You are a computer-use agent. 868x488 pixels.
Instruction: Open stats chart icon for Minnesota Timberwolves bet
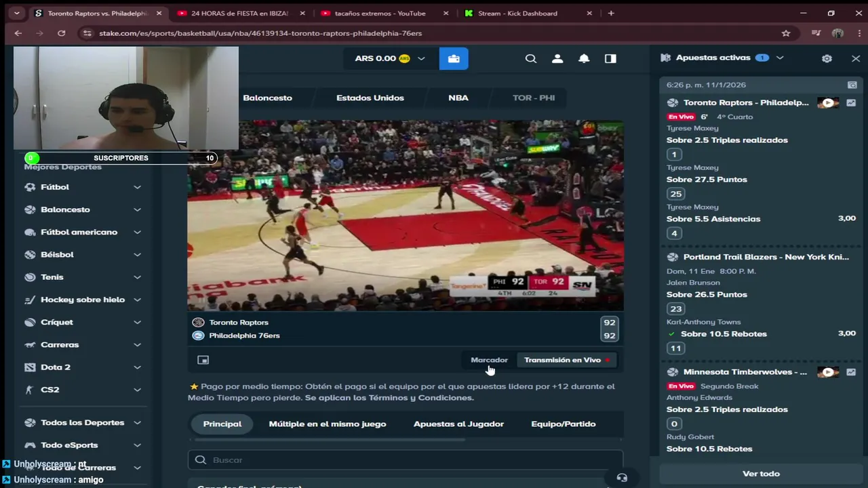point(851,372)
